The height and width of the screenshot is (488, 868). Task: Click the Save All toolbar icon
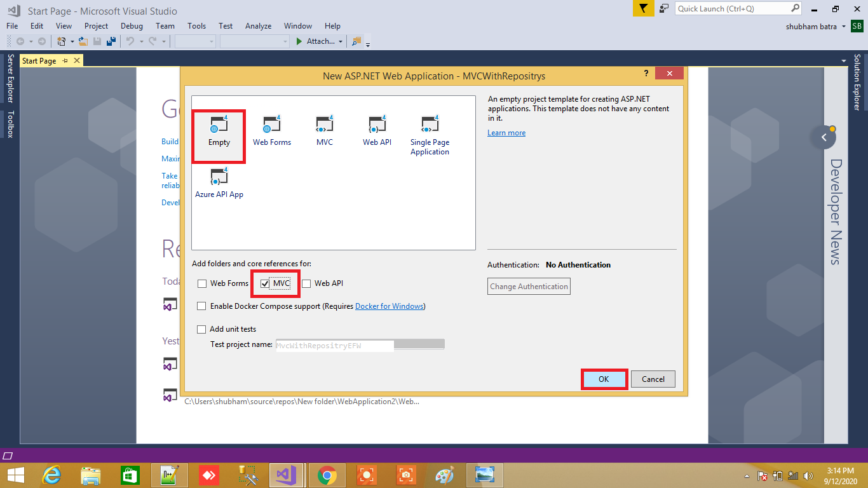click(x=111, y=41)
